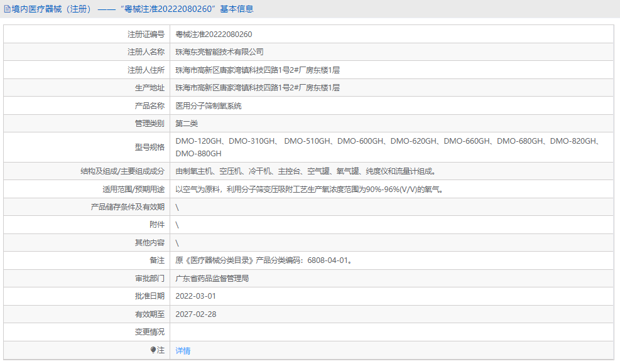Screen dimensions: 620x364
Task: Select management class 第二类
Action: (x=187, y=124)
